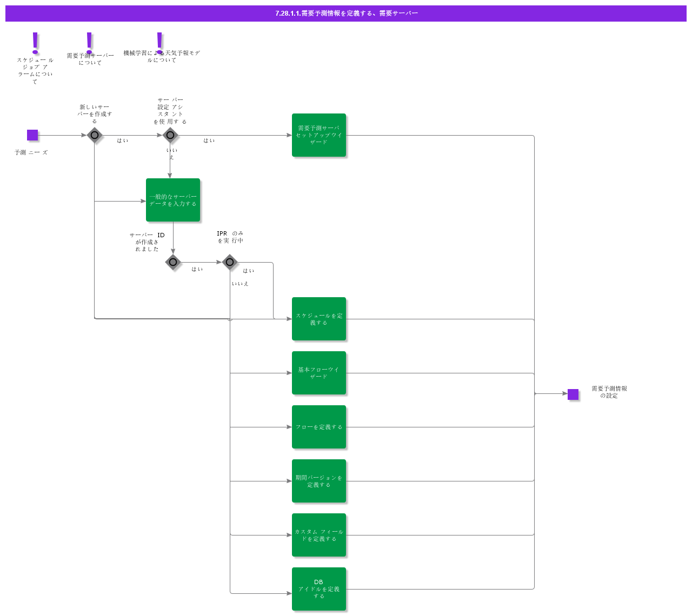The height and width of the screenshot is (616, 692).
Task: Click the DBアイドルを定義する process box
Action: point(319,589)
